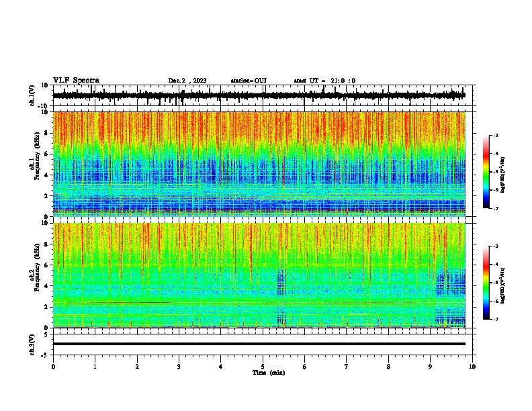Click the "8" kHz tick of ch.1 spectrogram

click(46, 133)
